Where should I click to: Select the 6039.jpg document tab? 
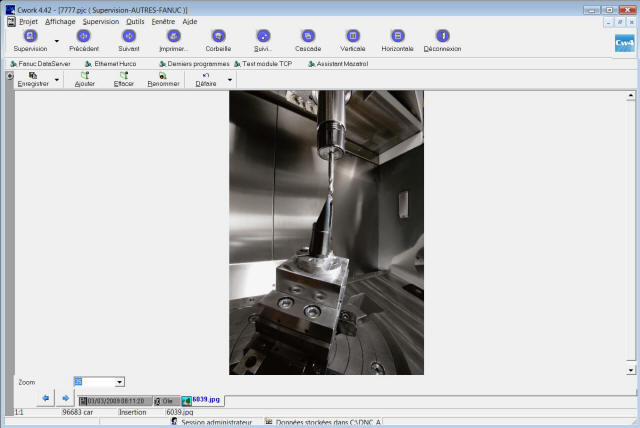click(205, 400)
